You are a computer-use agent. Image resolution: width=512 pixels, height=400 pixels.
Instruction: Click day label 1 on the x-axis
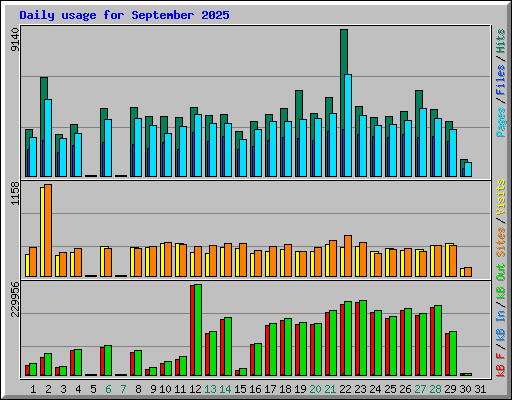(33, 389)
